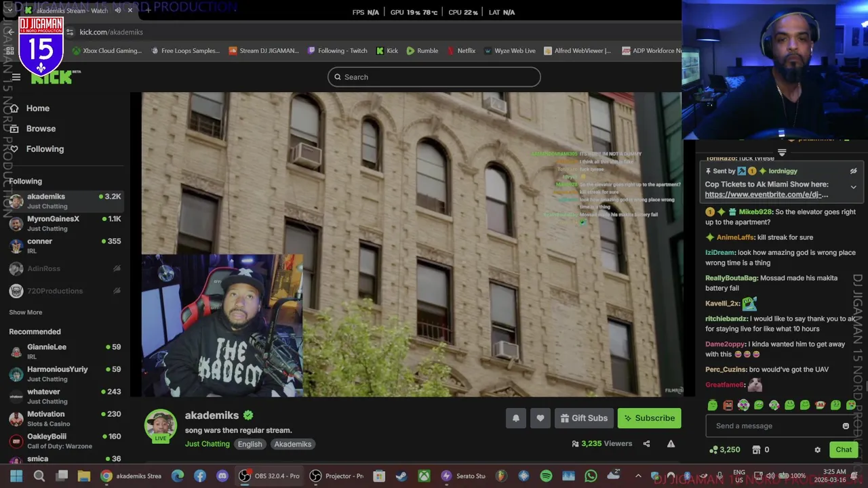Open the eventbrite ticket link in pinned message
The width and height of the screenshot is (868, 488).
pos(766,195)
